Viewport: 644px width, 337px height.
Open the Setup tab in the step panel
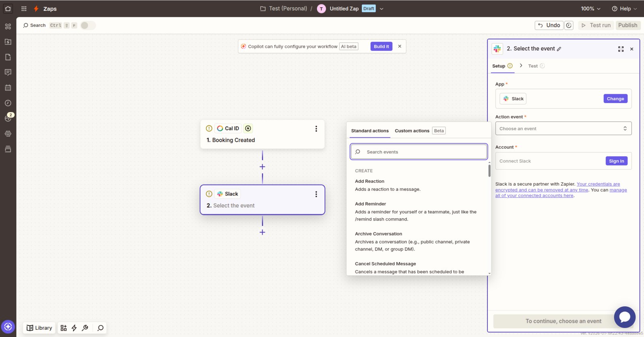(x=502, y=66)
